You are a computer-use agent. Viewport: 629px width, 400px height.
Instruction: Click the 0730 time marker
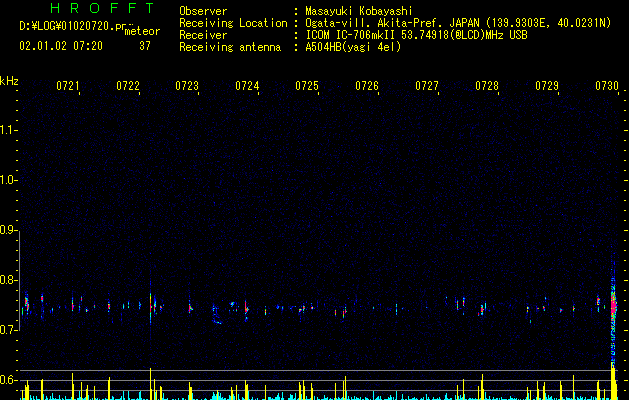(x=607, y=86)
